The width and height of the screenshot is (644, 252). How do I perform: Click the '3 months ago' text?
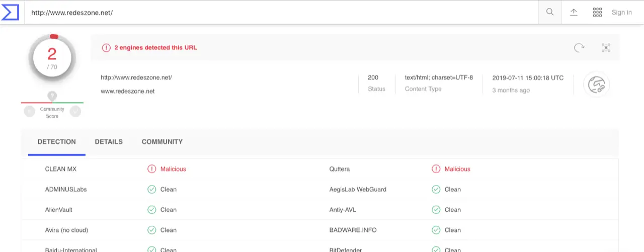pos(511,91)
